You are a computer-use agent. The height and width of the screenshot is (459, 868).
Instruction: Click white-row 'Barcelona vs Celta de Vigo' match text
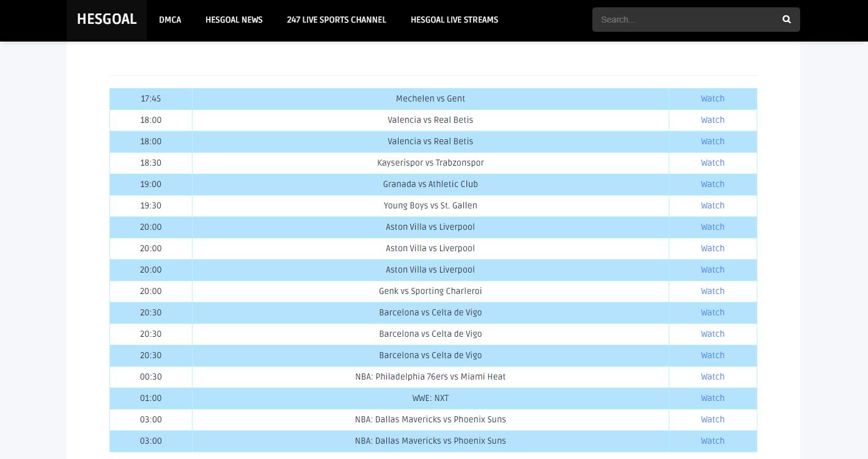pos(430,334)
